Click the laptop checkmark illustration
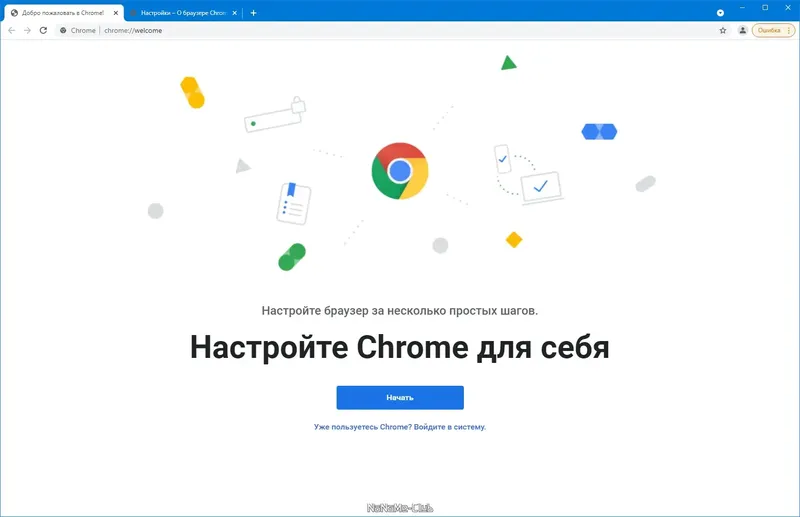The height and width of the screenshot is (517, 800). pyautogui.click(x=541, y=188)
